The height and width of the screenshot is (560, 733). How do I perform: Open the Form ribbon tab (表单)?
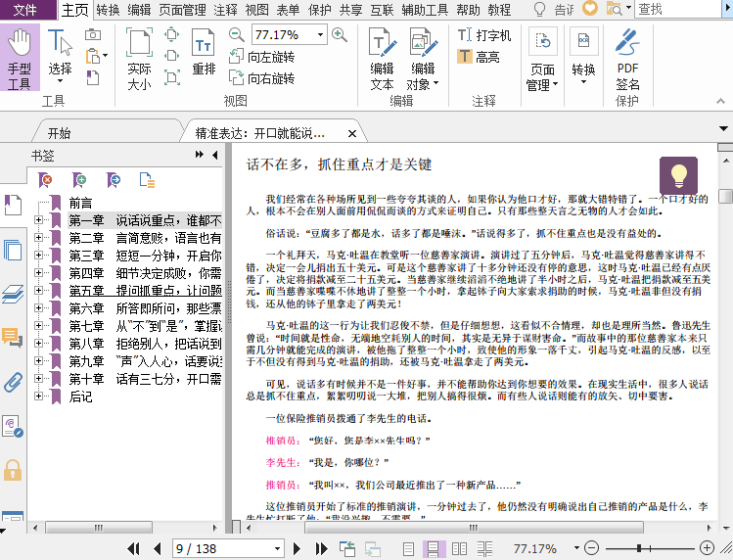tap(288, 10)
